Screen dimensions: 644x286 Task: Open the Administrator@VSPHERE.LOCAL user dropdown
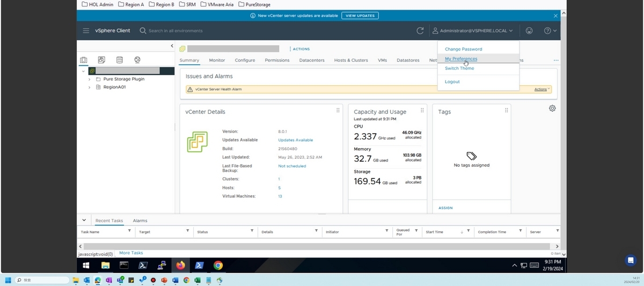(473, 31)
